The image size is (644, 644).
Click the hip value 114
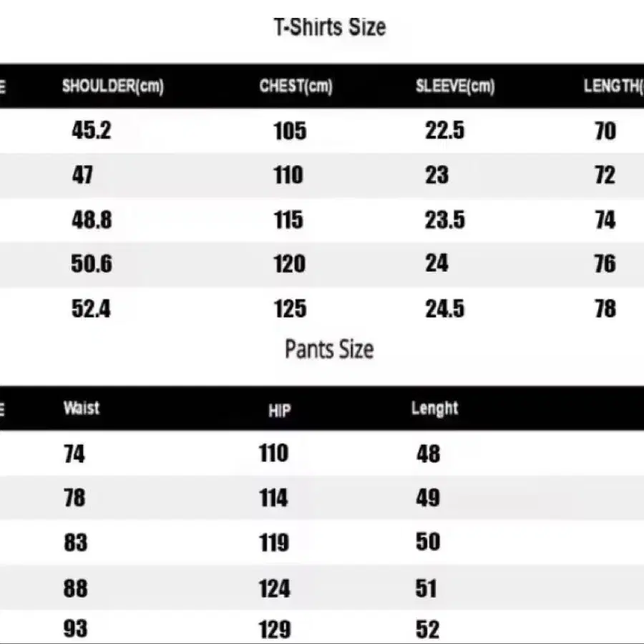(273, 498)
